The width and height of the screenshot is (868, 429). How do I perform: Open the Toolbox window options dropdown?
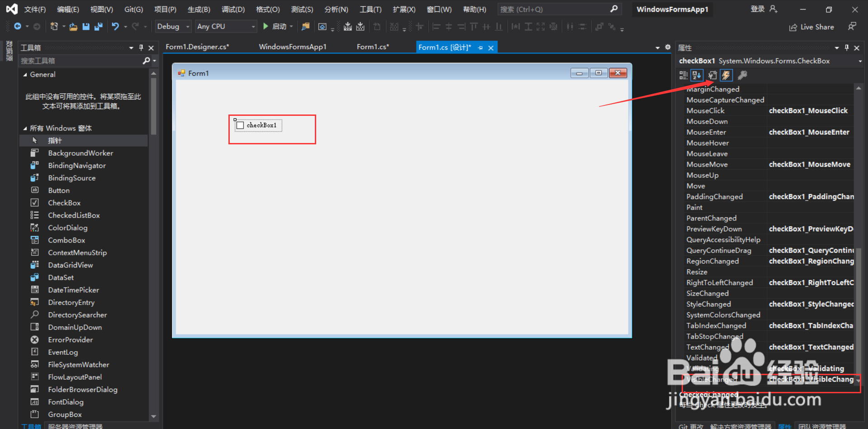pos(131,48)
